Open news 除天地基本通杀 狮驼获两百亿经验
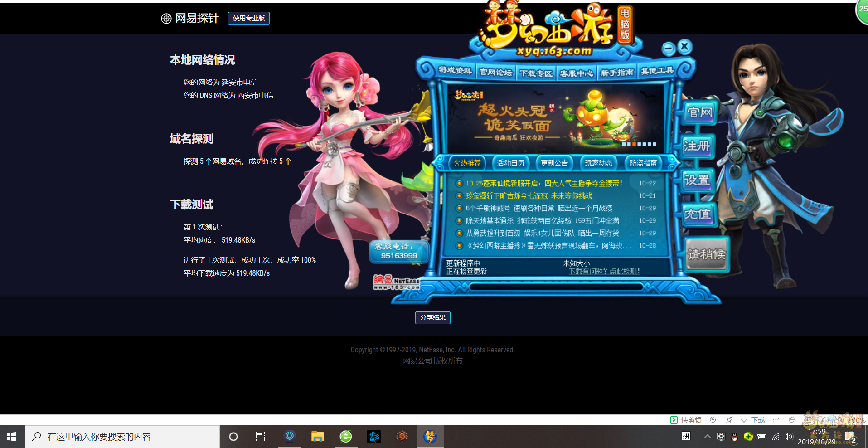The width and height of the screenshot is (868, 448). click(543, 221)
